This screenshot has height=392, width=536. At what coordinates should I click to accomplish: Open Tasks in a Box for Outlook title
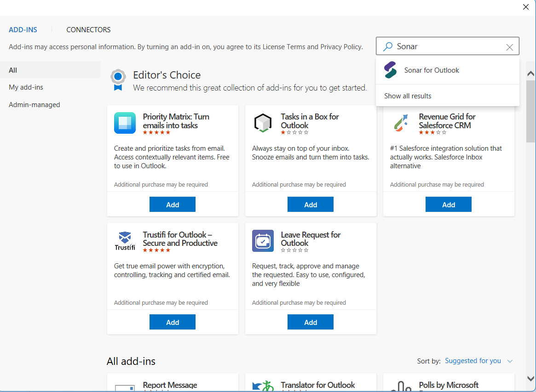(310, 121)
